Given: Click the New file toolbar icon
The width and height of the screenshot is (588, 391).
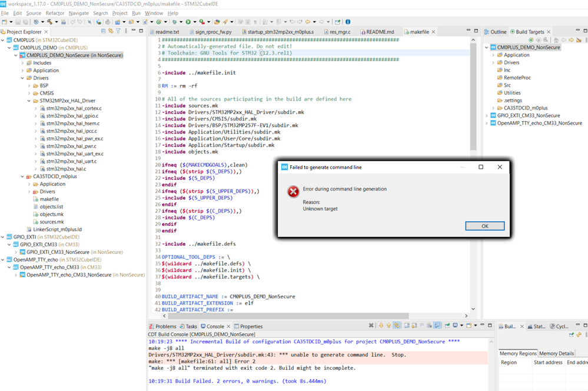Looking at the screenshot, I should tap(5, 22).
